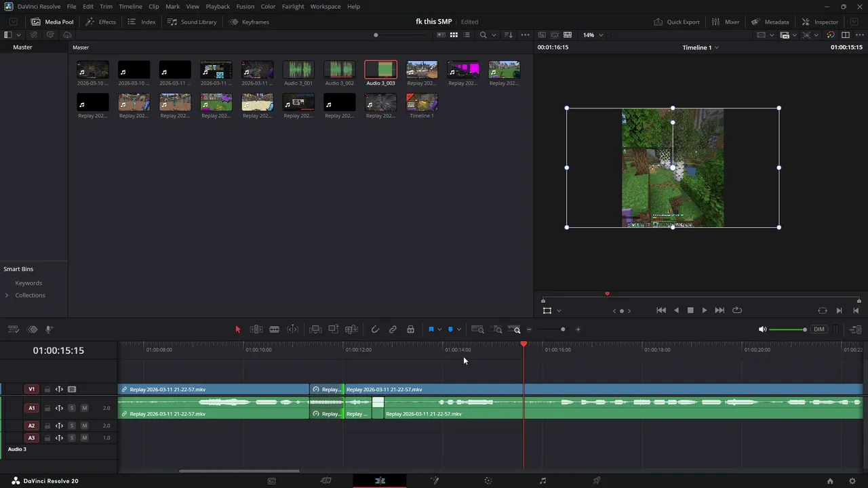Switch to the Fairlight page icon
Viewport: 868px width, 488px height.
(542, 481)
